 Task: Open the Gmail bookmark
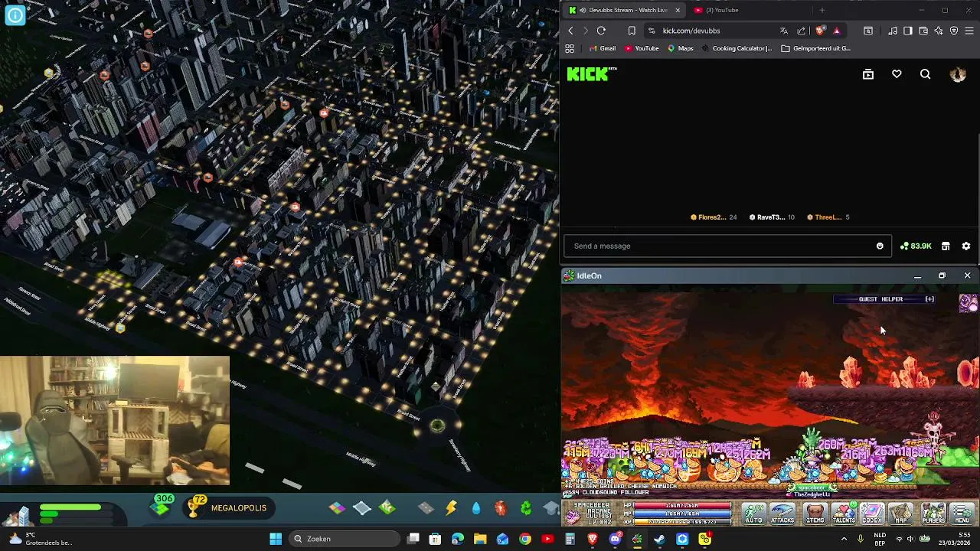602,48
